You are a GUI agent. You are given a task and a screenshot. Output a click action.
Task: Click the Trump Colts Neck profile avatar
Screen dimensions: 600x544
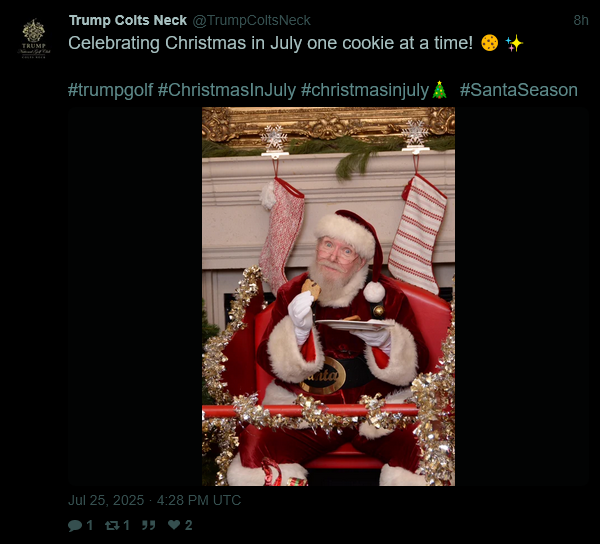pos(34,39)
